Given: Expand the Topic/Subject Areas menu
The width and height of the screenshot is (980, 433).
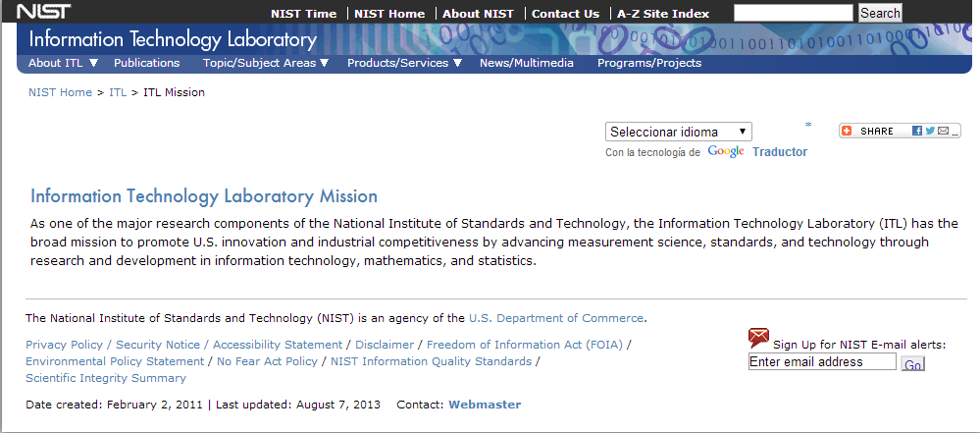Looking at the screenshot, I should 265,63.
